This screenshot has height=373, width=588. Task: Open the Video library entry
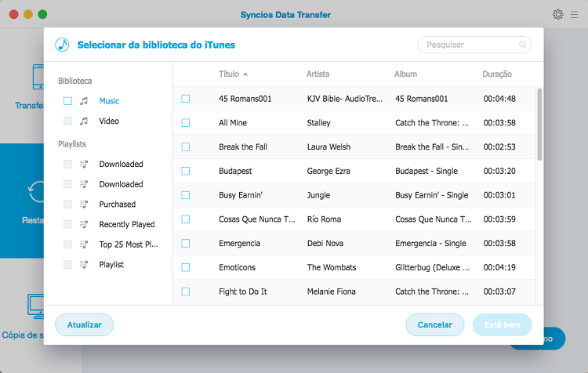[109, 121]
